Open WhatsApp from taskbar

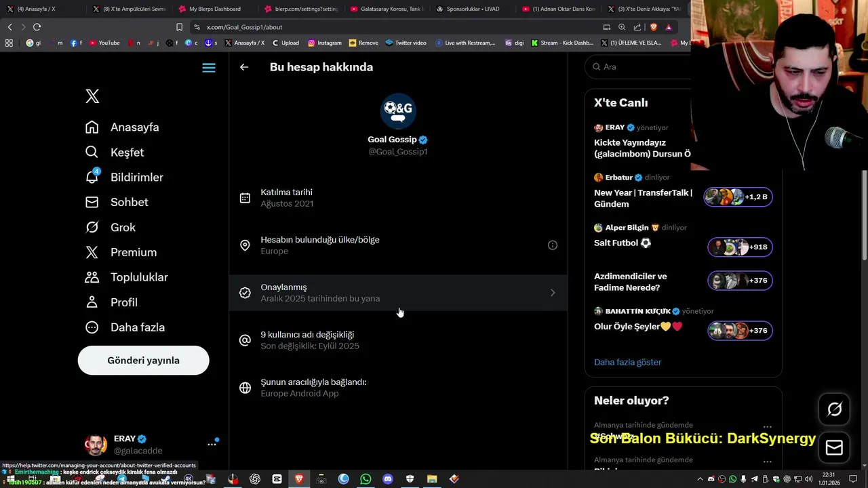pos(366,479)
